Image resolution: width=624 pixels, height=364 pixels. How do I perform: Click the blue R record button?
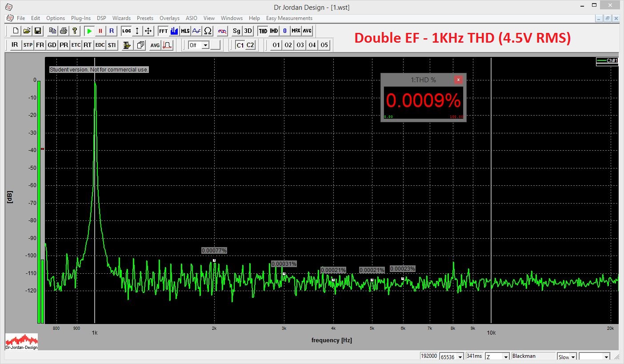pyautogui.click(x=112, y=31)
